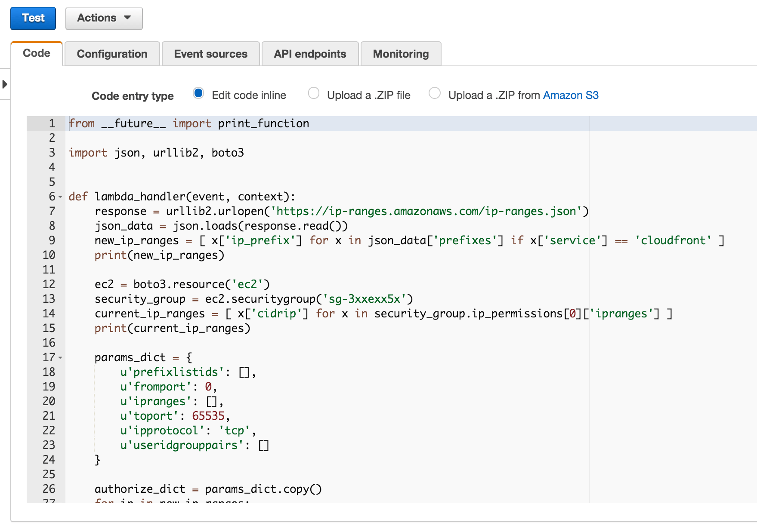Select the Code tab

tap(36, 53)
